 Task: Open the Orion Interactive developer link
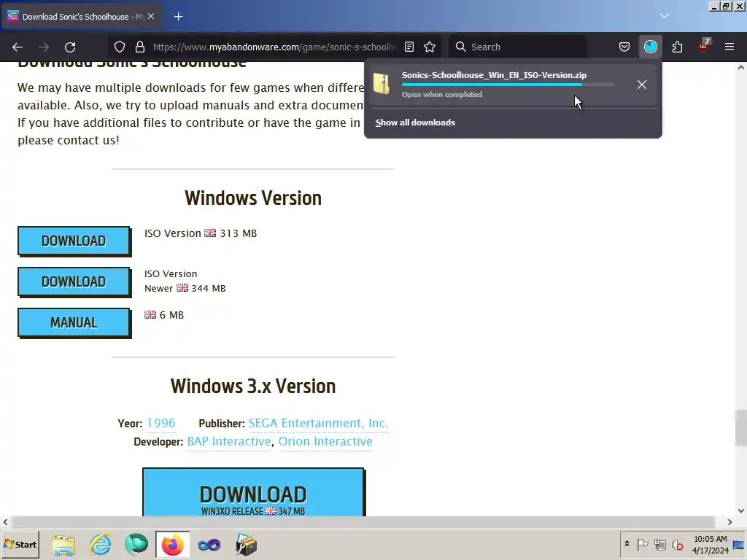[325, 441]
